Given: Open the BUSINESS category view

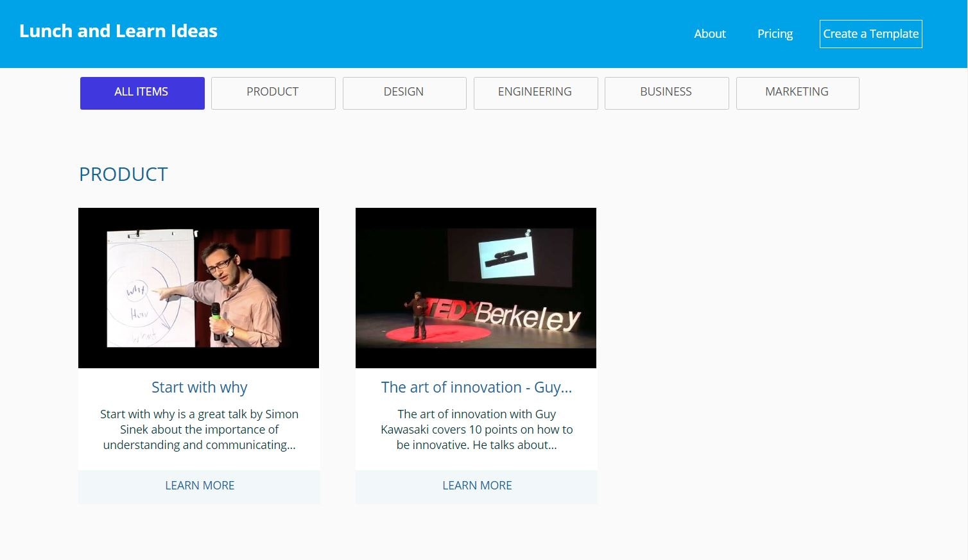Looking at the screenshot, I should (x=666, y=92).
